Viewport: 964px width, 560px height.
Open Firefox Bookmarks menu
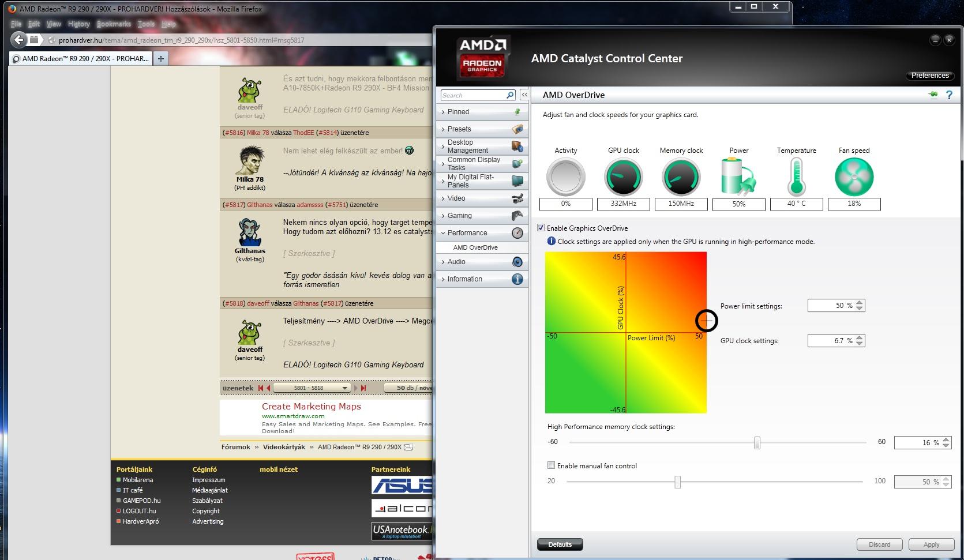pos(114,24)
